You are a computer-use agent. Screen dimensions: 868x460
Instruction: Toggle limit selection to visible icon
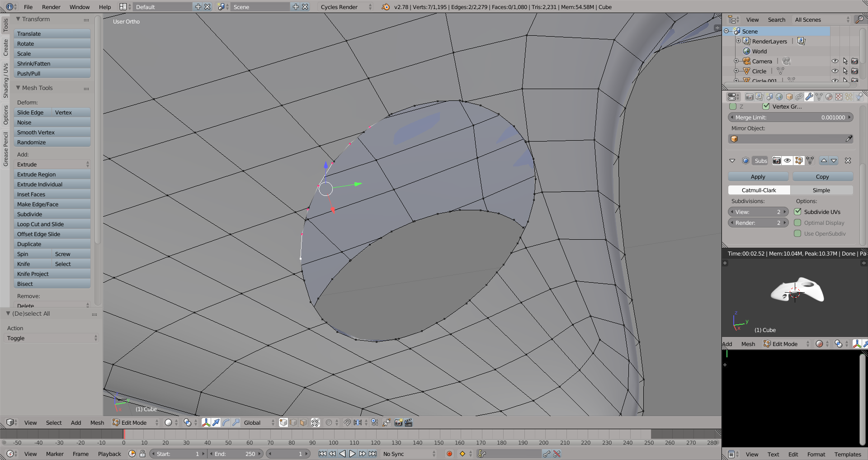click(316, 422)
